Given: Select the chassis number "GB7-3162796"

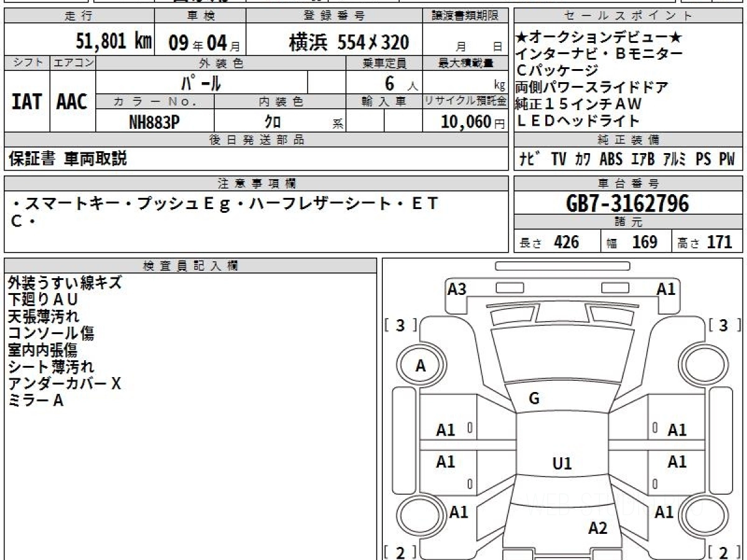Looking at the screenshot, I should pyautogui.click(x=627, y=203).
